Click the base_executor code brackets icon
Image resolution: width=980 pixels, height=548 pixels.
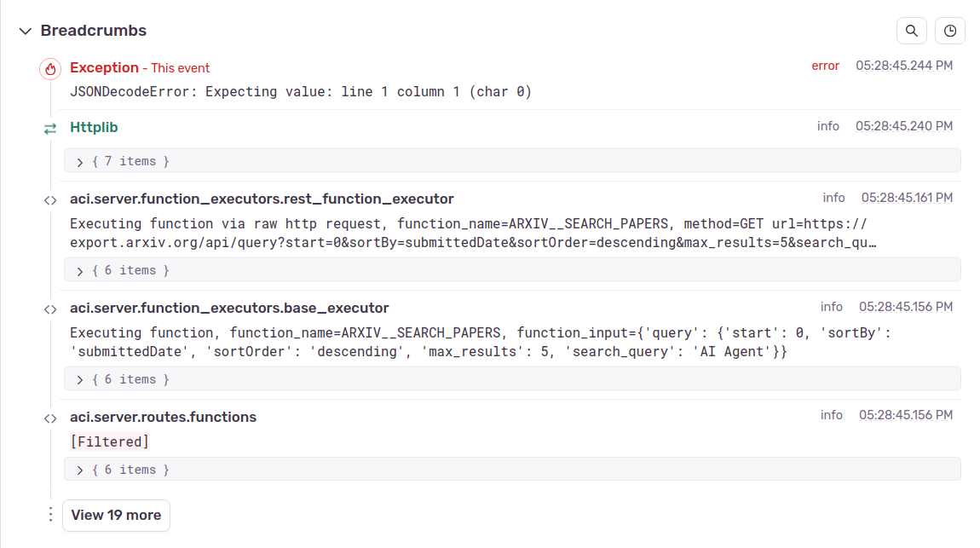point(50,309)
